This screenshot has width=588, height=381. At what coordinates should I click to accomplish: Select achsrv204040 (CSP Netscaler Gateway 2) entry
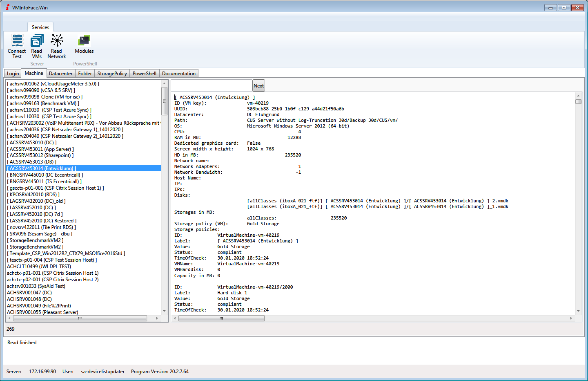[65, 136]
